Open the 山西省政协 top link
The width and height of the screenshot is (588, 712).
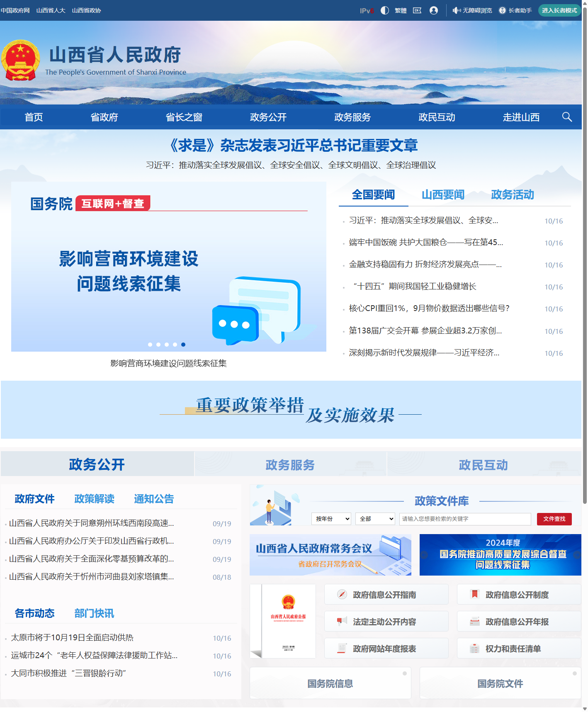click(x=86, y=10)
